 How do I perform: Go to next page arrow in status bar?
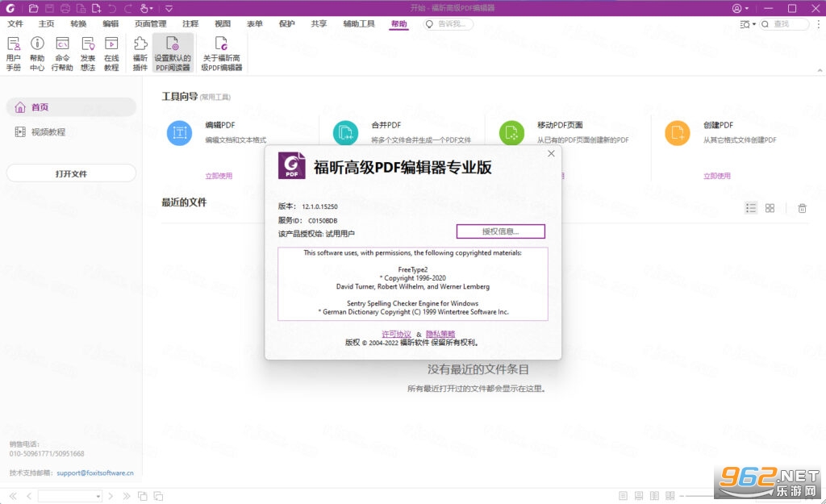tap(111, 496)
